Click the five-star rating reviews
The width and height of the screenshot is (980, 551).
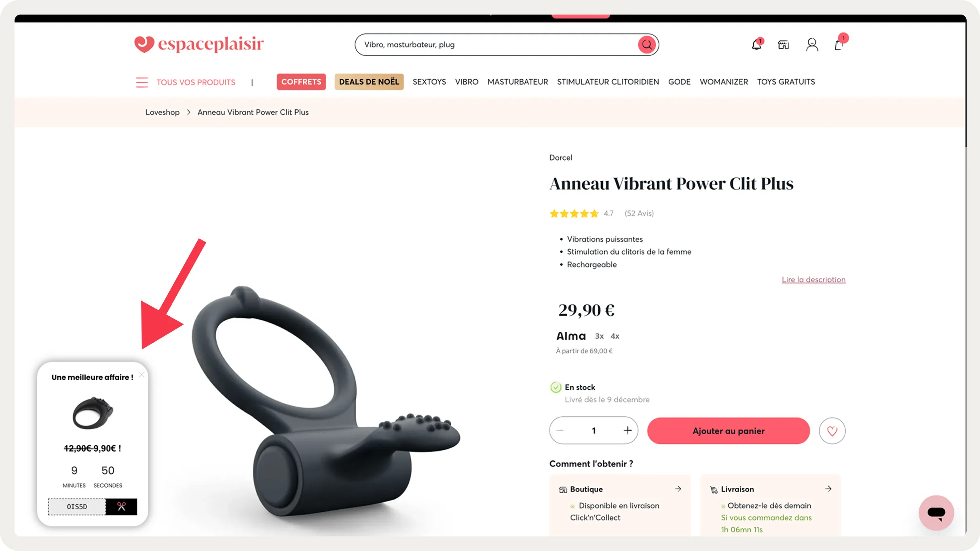[574, 213]
